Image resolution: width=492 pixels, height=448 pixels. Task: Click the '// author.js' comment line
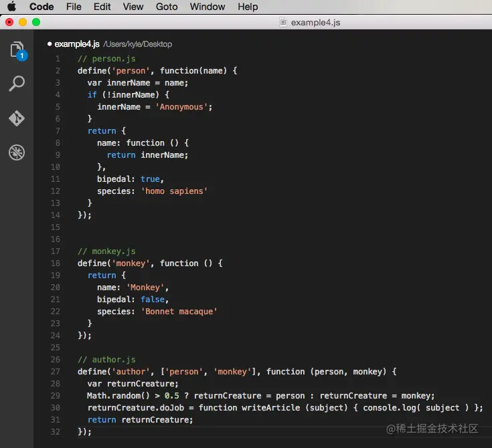click(x=106, y=360)
